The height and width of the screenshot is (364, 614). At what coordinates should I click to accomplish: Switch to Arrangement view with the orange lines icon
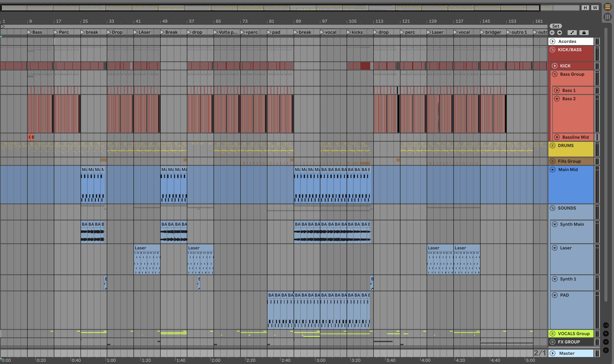(x=607, y=7)
